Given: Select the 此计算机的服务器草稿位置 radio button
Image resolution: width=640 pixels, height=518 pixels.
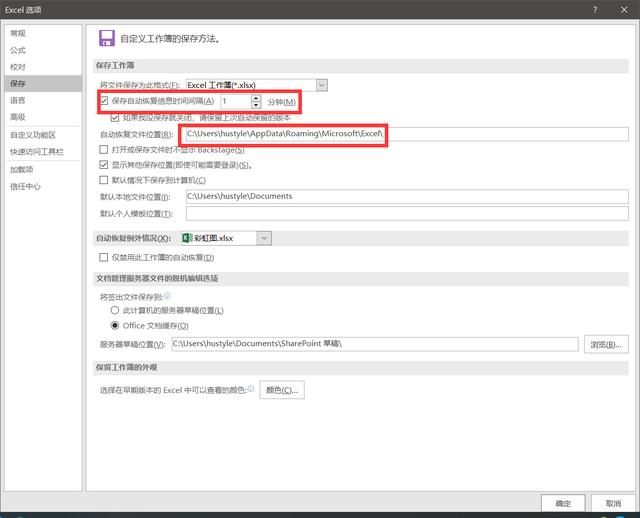Looking at the screenshot, I should coord(115,310).
